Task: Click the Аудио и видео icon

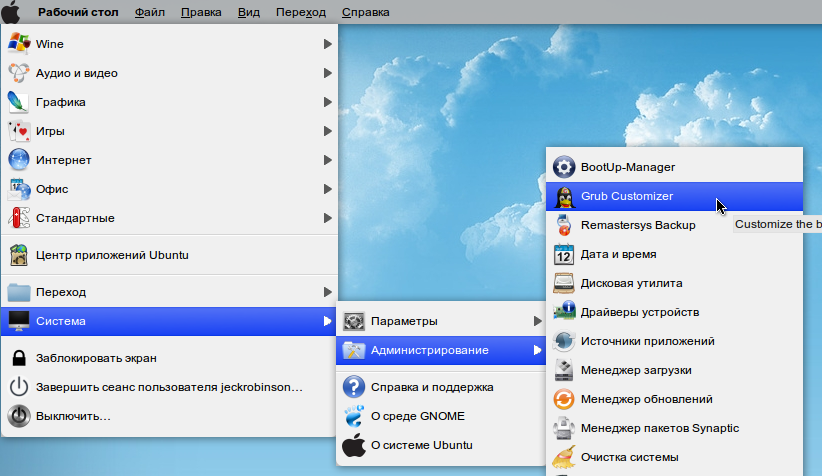Action: click(x=19, y=73)
